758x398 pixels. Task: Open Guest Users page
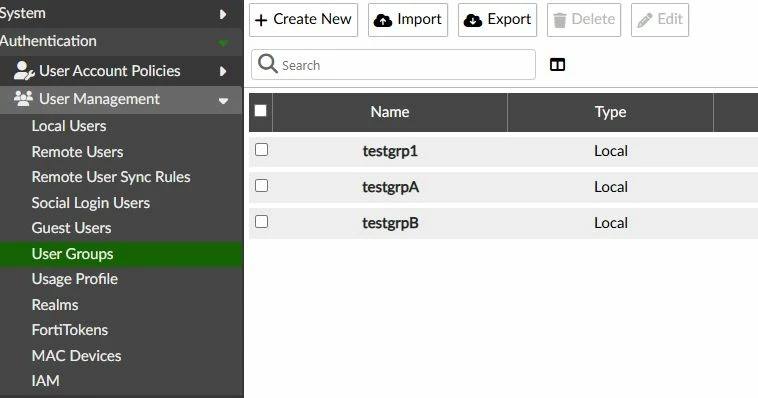point(72,228)
